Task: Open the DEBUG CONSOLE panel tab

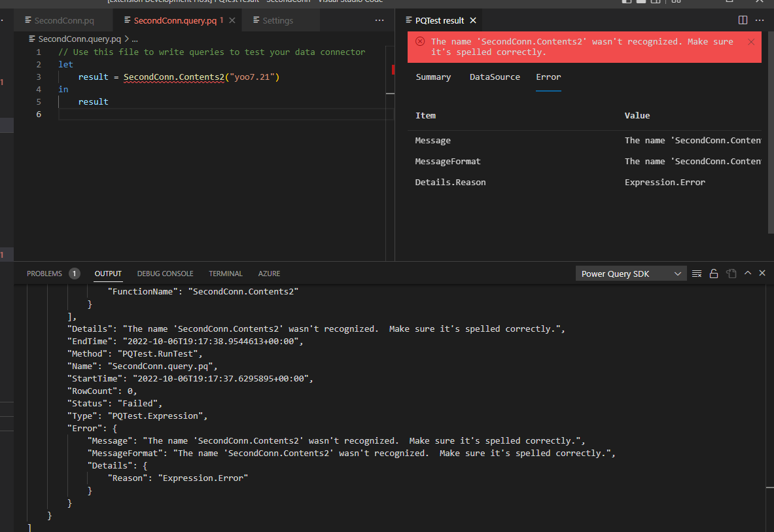Action: coord(166,274)
